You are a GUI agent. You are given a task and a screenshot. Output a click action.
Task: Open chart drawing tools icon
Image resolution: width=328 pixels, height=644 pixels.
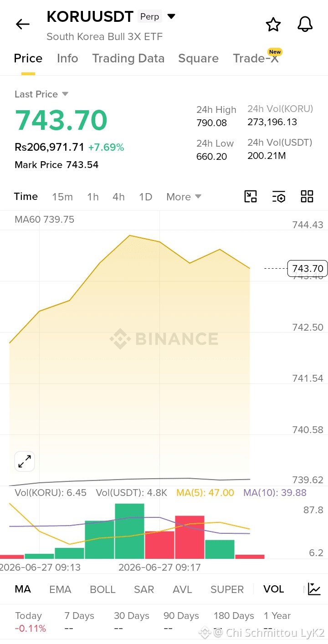[x=251, y=197]
